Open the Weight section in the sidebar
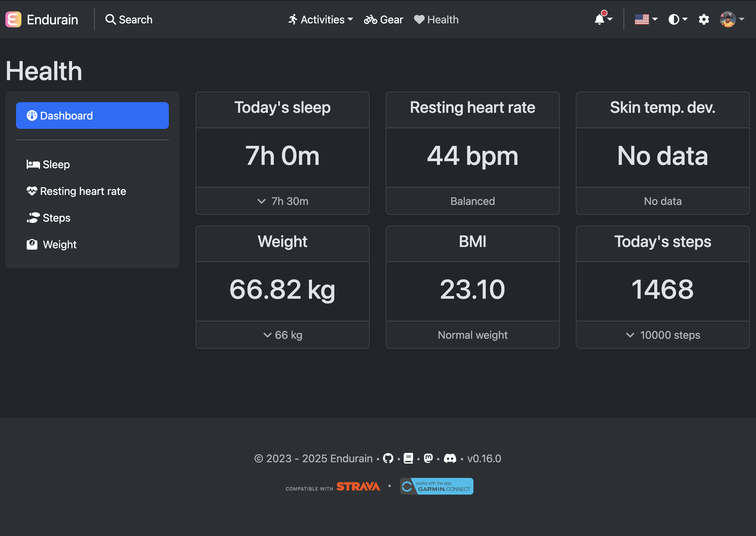The height and width of the screenshot is (536, 756). pyautogui.click(x=59, y=244)
